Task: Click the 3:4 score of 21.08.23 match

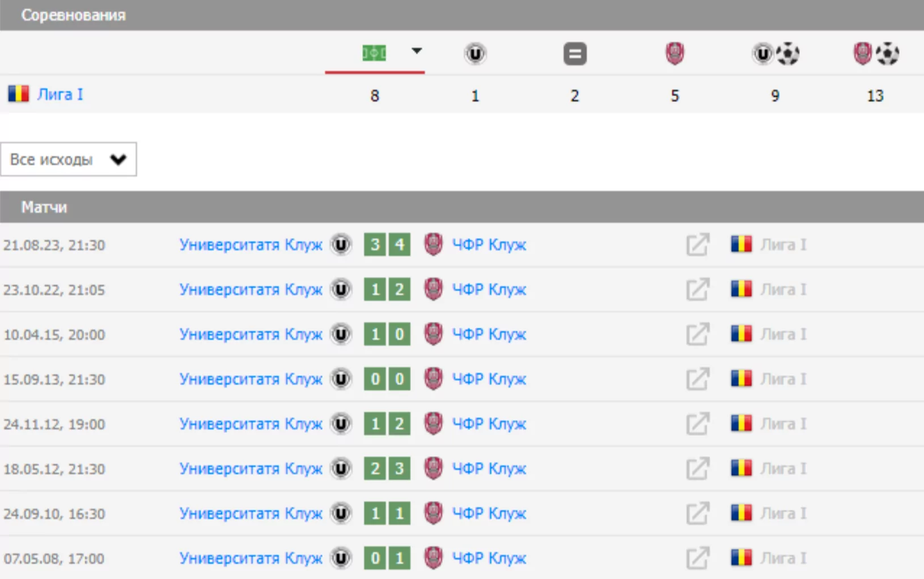Action: pos(387,245)
